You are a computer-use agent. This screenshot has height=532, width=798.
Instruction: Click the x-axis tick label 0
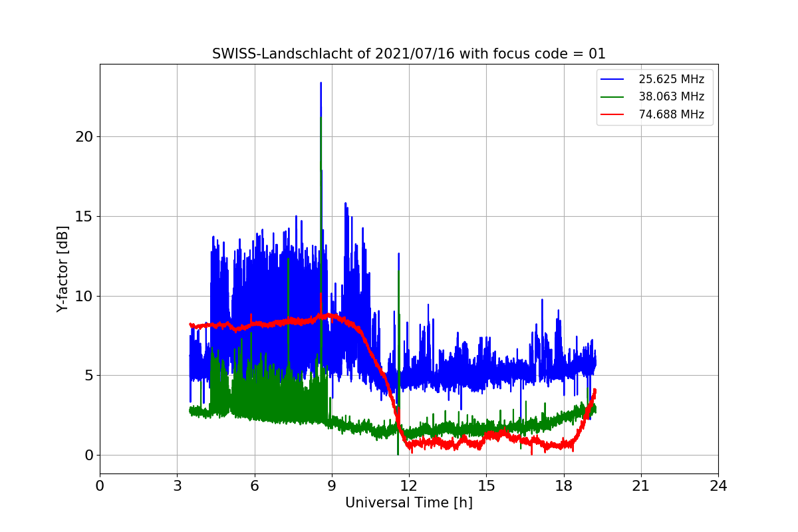tap(100, 486)
